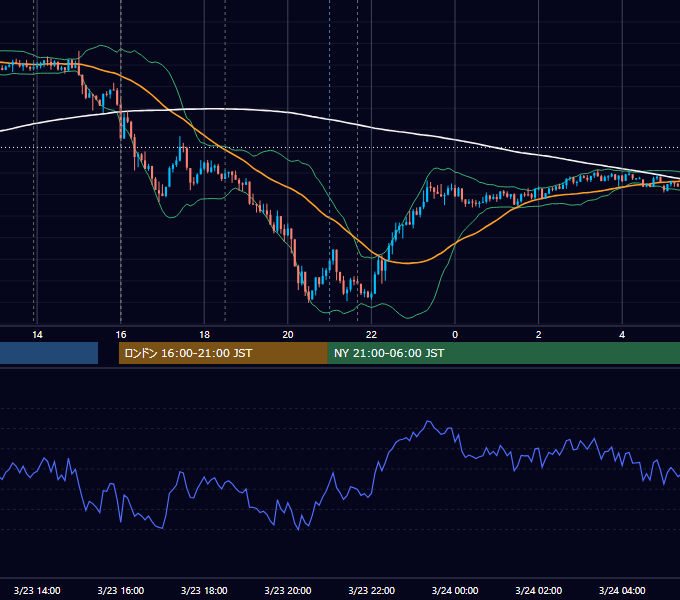Screen dimensions: 680x600
Task: Click hour label 4 on price chart axis
Action: click(622, 335)
